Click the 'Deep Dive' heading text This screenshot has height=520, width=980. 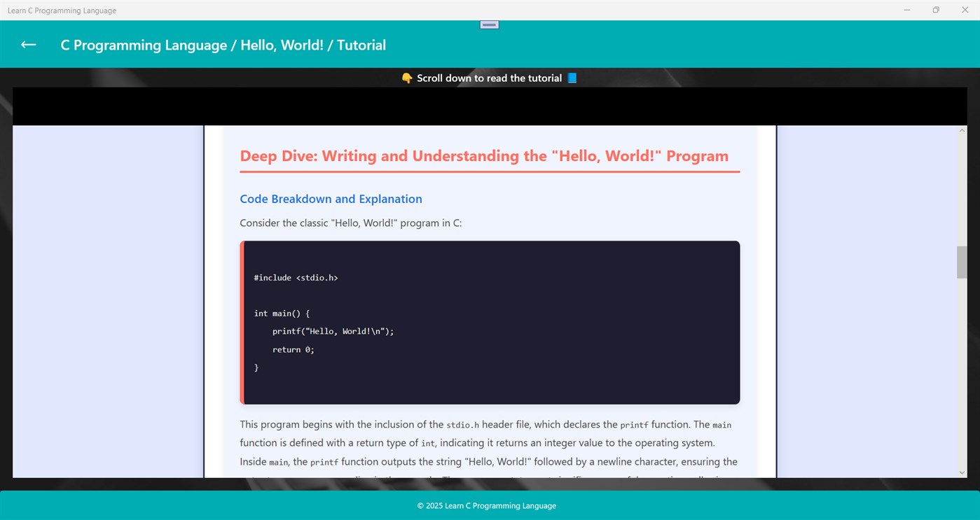coord(483,155)
